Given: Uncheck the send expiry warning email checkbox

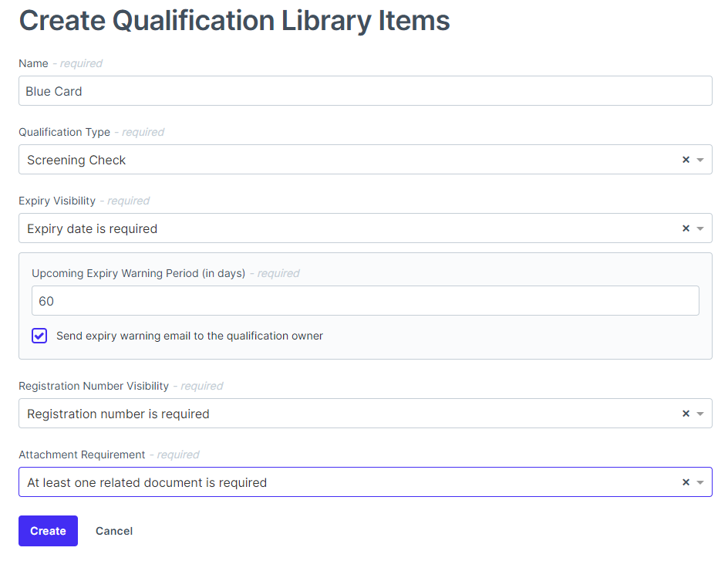Looking at the screenshot, I should [39, 336].
